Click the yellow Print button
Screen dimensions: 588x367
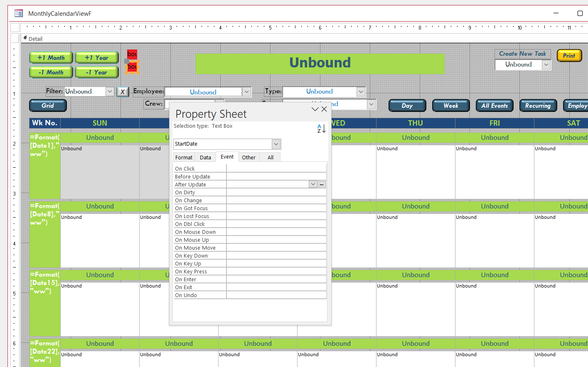(569, 55)
